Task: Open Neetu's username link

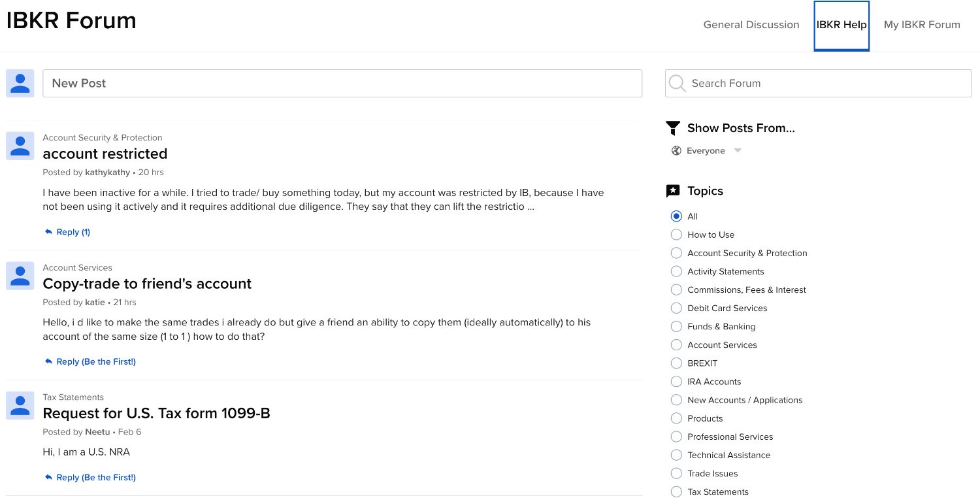Action: [x=97, y=432]
